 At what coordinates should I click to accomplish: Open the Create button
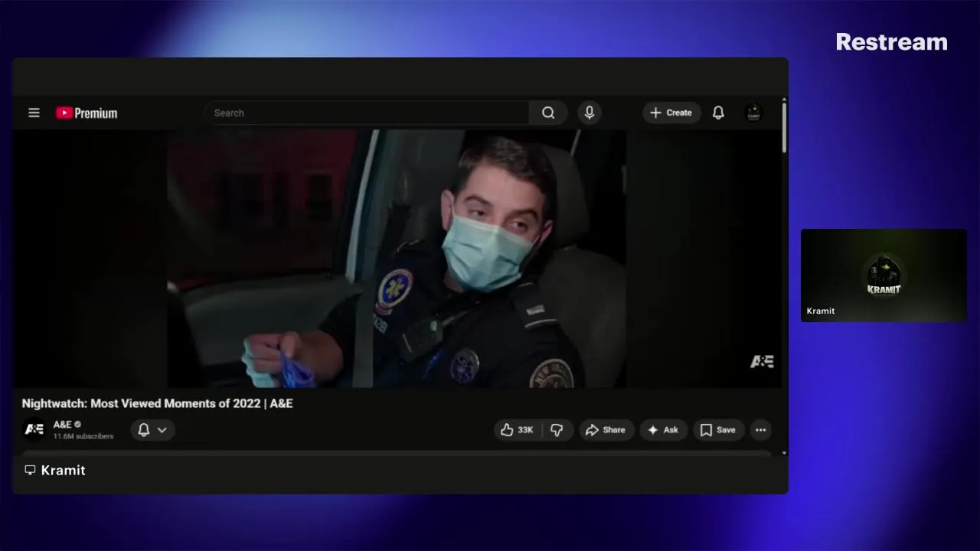[671, 112]
